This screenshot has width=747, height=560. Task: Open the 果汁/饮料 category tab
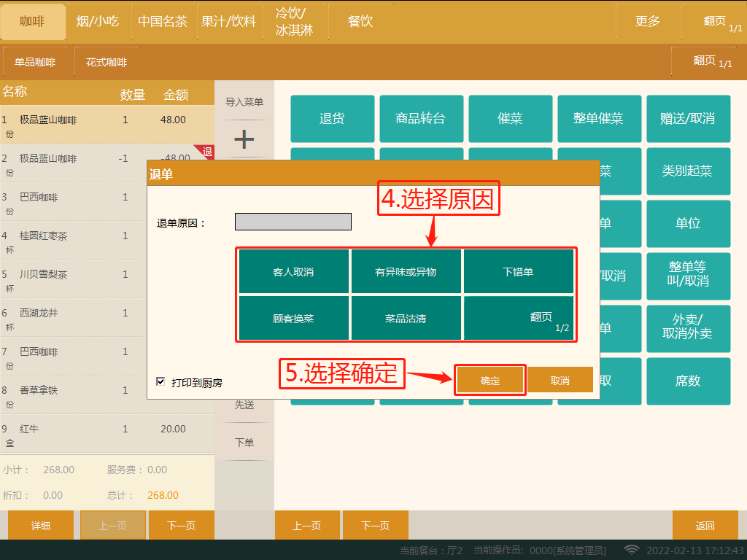pos(229,22)
